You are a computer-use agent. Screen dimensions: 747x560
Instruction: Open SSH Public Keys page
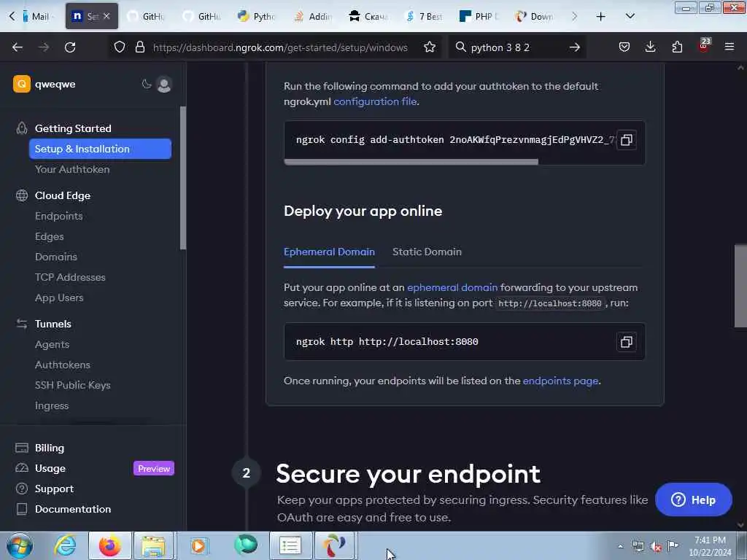72,385
